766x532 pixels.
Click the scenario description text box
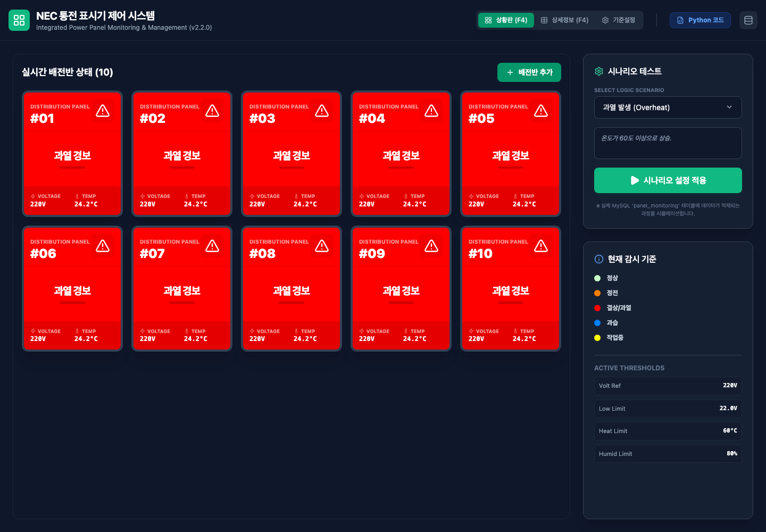click(668, 143)
